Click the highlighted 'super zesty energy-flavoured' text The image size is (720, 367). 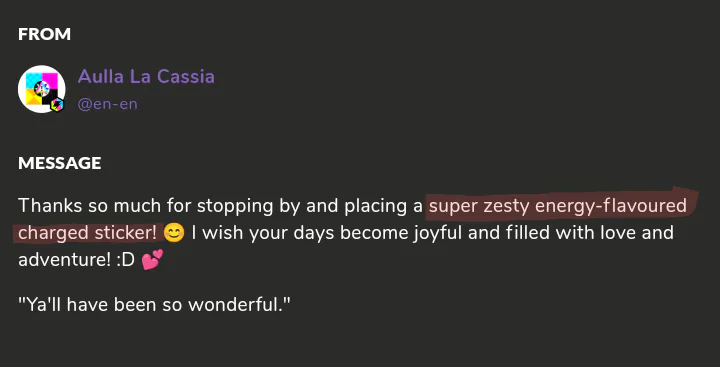coord(558,206)
